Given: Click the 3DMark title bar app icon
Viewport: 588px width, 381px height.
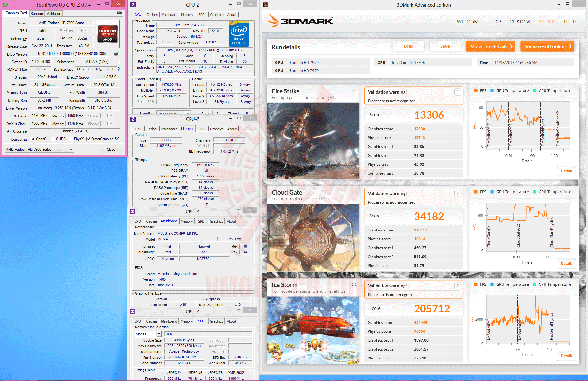Looking at the screenshot, I should pos(265,5).
